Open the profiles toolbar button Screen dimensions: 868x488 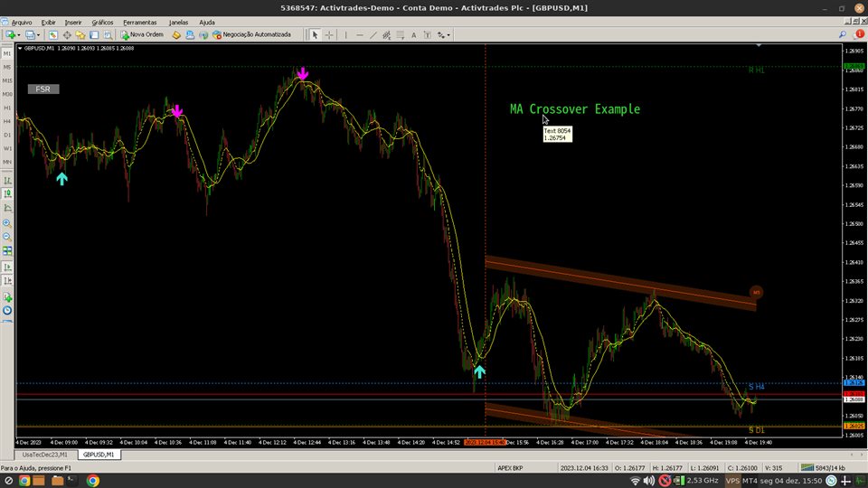[30, 35]
